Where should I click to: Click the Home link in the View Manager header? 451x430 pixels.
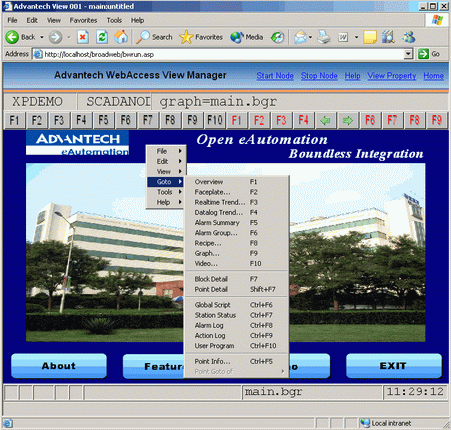433,76
